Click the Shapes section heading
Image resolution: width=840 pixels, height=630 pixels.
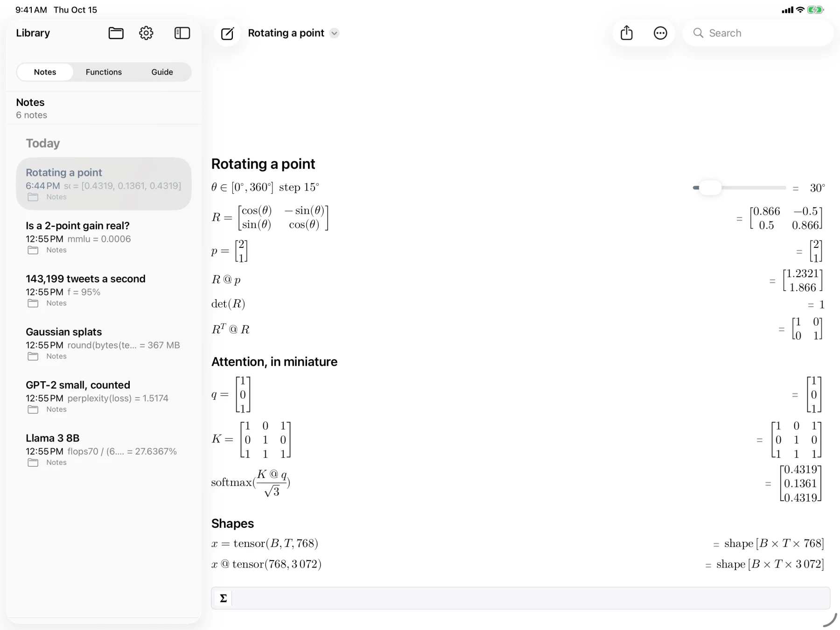point(232,524)
